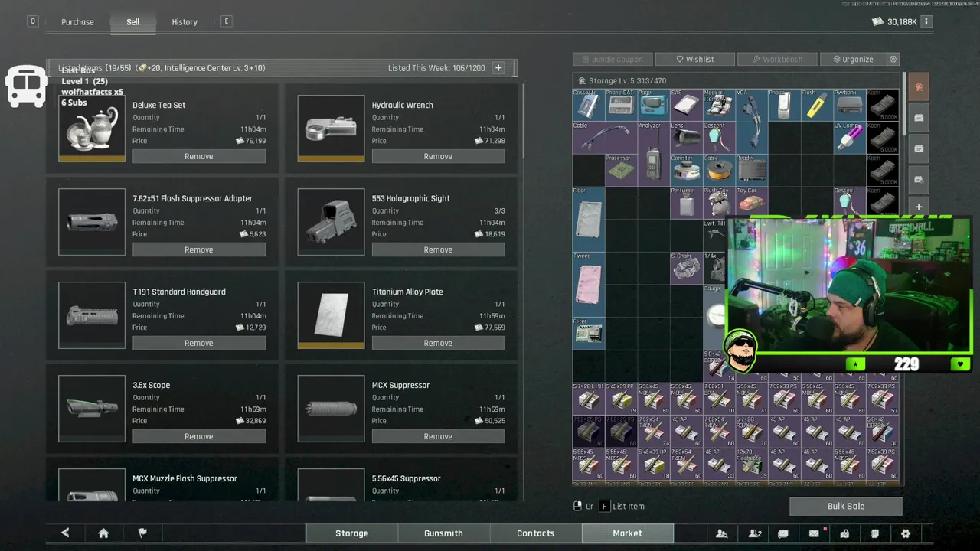
Task: Select the VGA cable item in storage
Action: [751, 121]
